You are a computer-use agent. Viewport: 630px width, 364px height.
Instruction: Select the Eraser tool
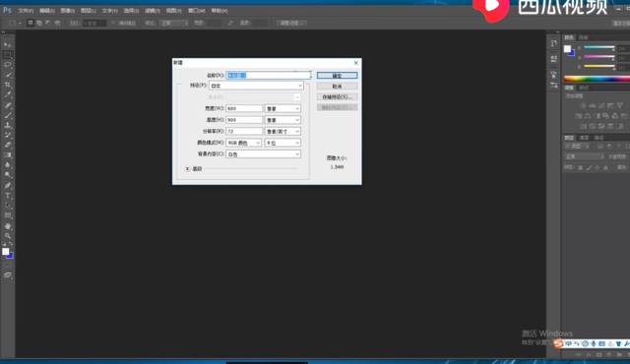pos(8,146)
